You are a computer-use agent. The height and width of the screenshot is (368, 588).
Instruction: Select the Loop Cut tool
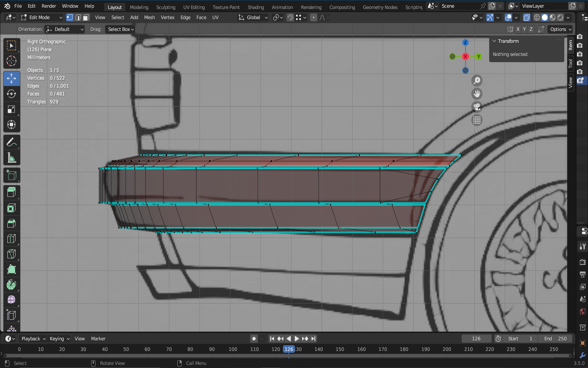pos(11,238)
